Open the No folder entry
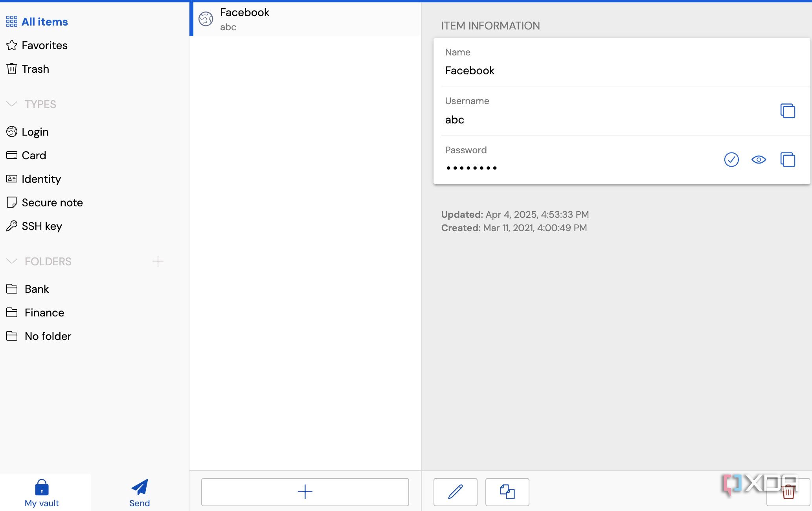The height and width of the screenshot is (511, 812). click(48, 336)
